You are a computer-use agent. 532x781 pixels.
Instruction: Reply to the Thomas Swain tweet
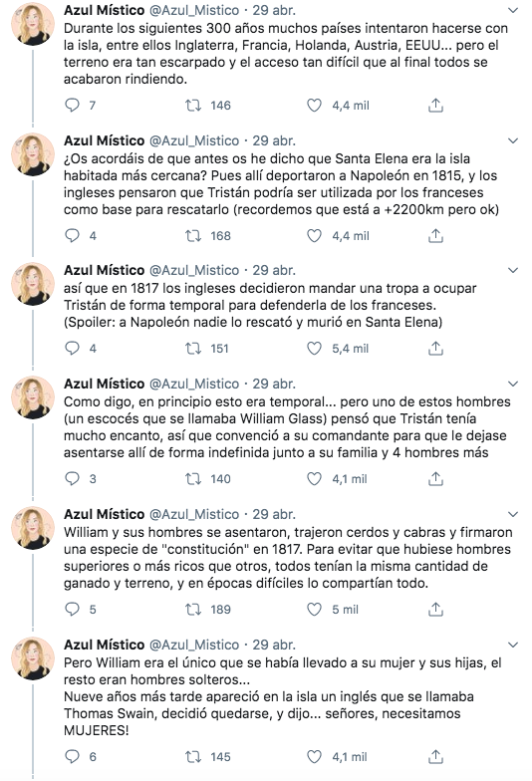(72, 757)
